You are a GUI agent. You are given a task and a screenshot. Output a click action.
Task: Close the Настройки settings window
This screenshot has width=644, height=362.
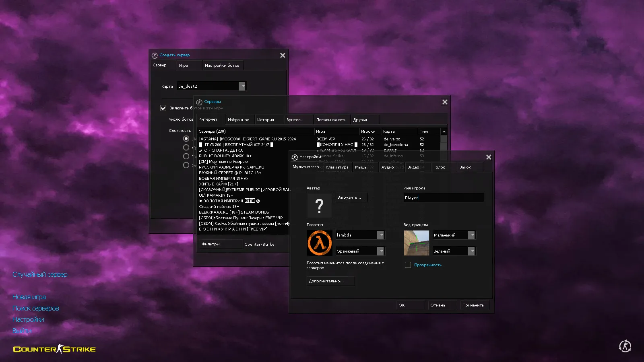[489, 157]
